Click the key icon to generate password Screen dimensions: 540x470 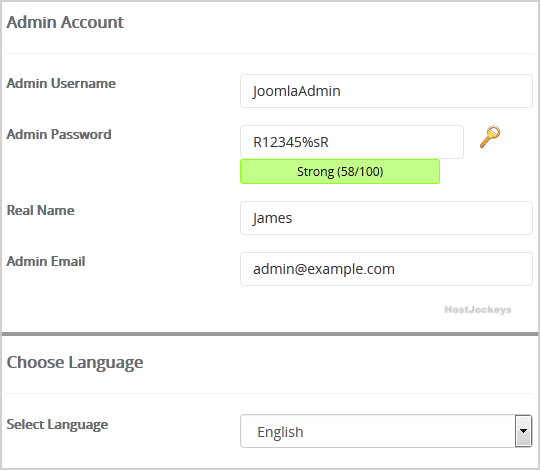click(x=490, y=137)
